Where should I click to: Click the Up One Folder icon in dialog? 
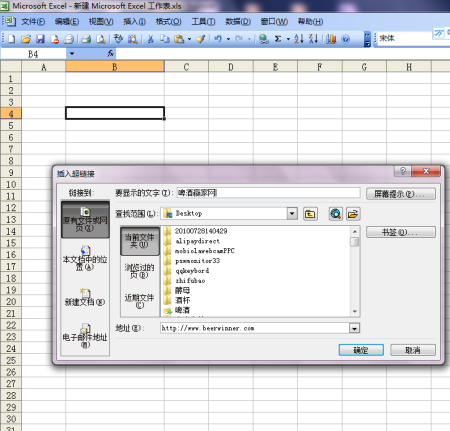pos(310,214)
